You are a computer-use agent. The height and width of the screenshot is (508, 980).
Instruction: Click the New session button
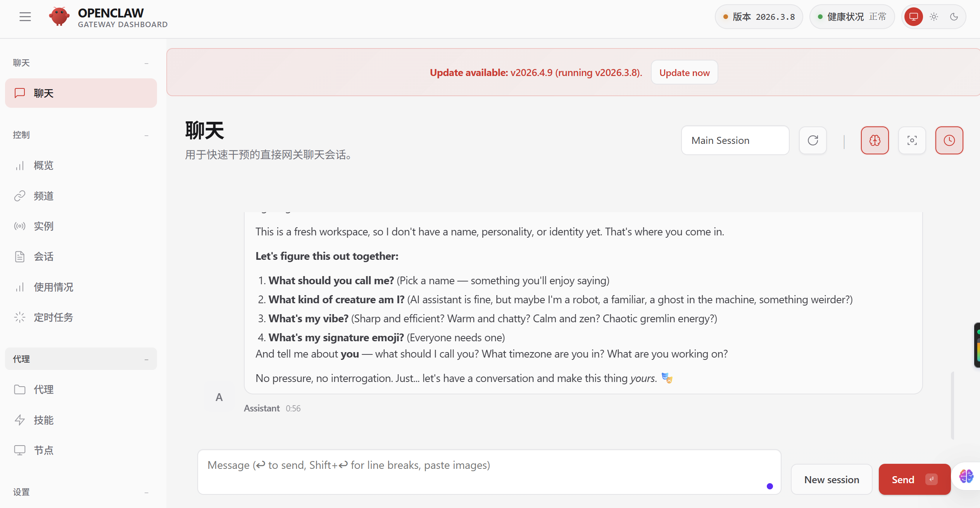coord(832,480)
